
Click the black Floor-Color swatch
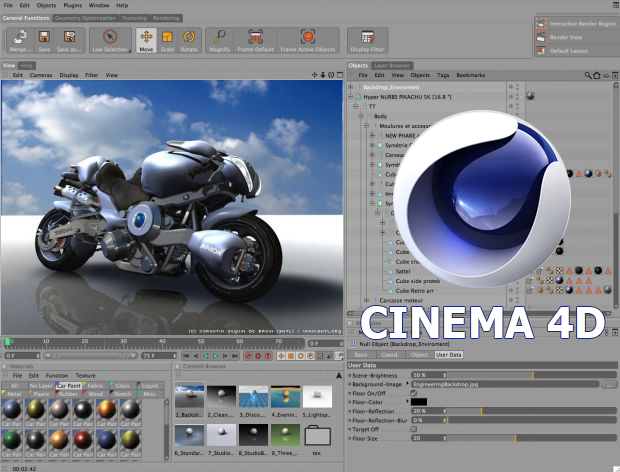[x=419, y=402]
